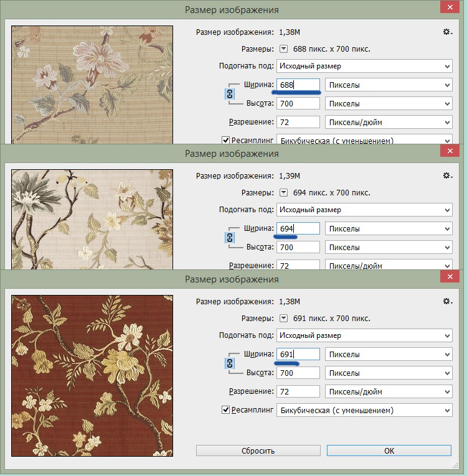Open Подогнать под dropdown in the 688-width dialog

click(364, 66)
